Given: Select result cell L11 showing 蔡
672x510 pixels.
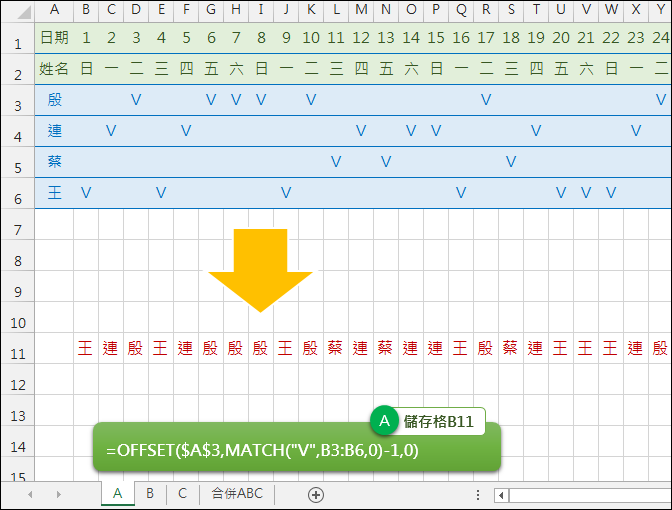Looking at the screenshot, I should (336, 348).
